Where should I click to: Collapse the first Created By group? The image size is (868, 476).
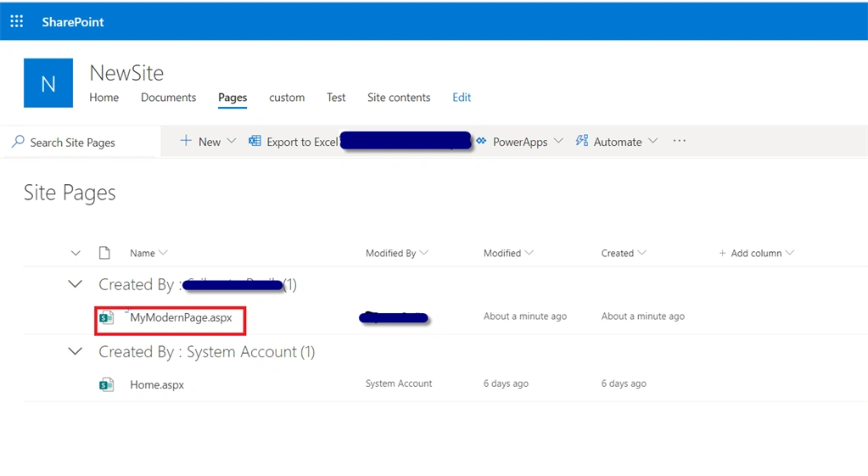point(76,284)
